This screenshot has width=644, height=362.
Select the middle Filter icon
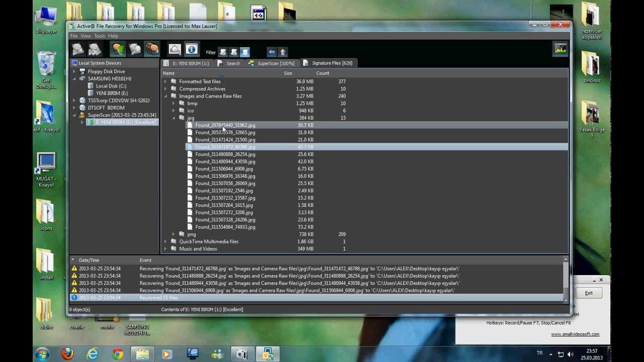point(234,52)
